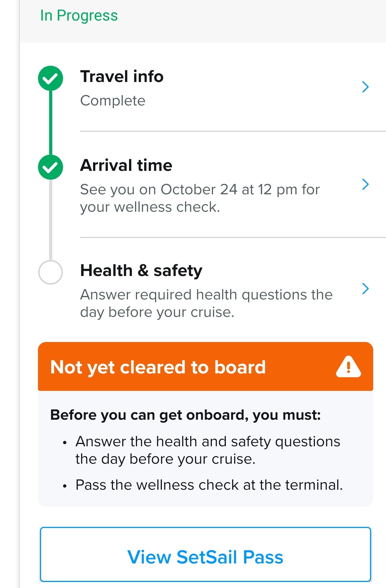The width and height of the screenshot is (386, 588).
Task: Open the Travel info step title
Action: pyautogui.click(x=122, y=77)
